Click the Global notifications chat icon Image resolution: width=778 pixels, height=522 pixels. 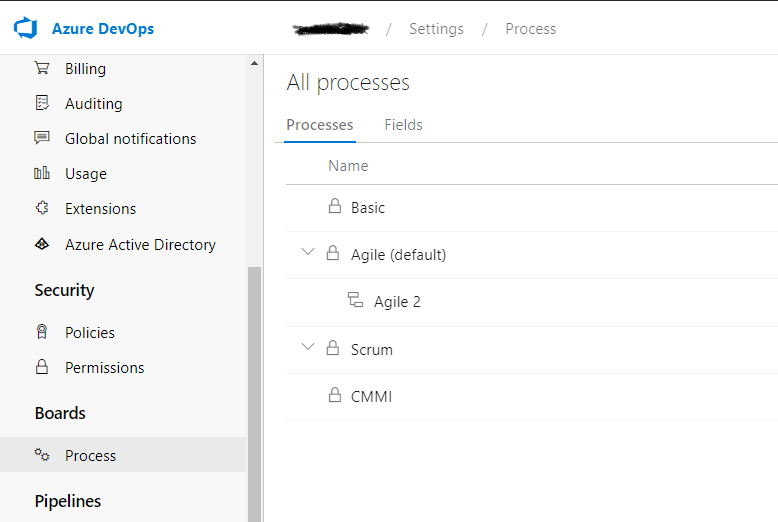click(x=42, y=137)
